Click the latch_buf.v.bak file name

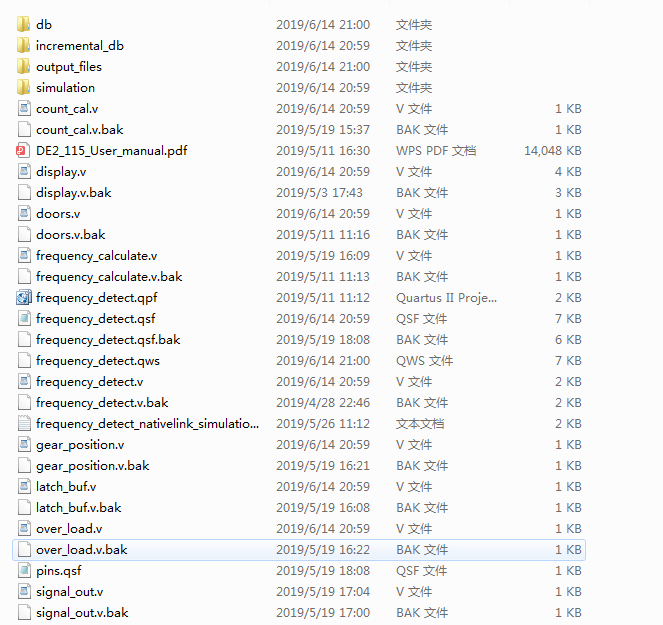point(79,507)
